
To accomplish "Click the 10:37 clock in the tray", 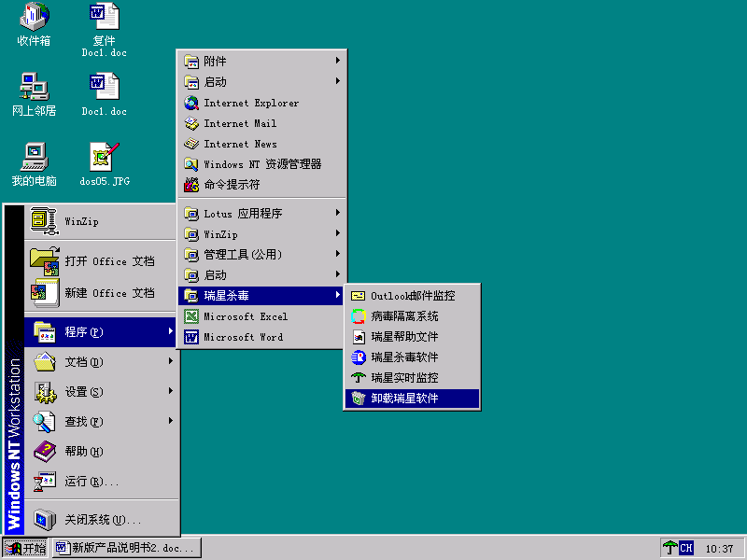I will click(719, 549).
